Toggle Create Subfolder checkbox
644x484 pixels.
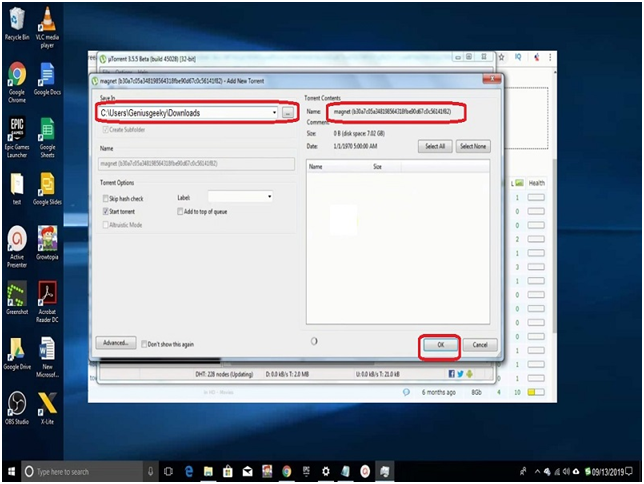pos(106,129)
